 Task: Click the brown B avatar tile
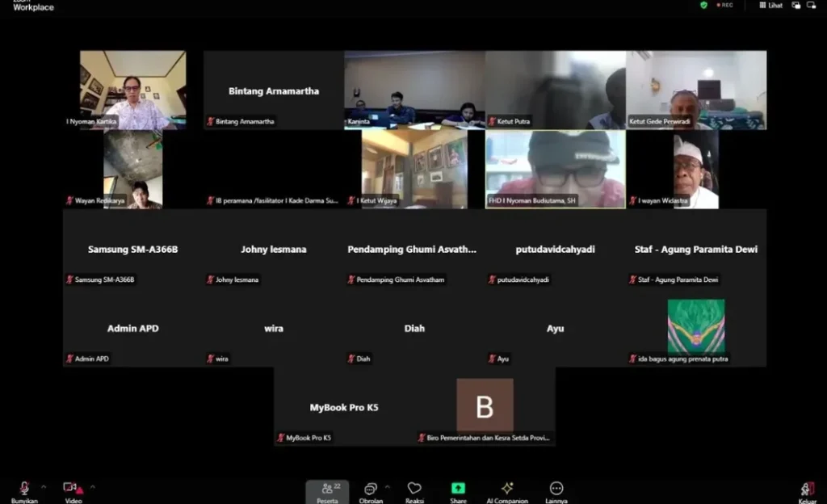tap(485, 405)
